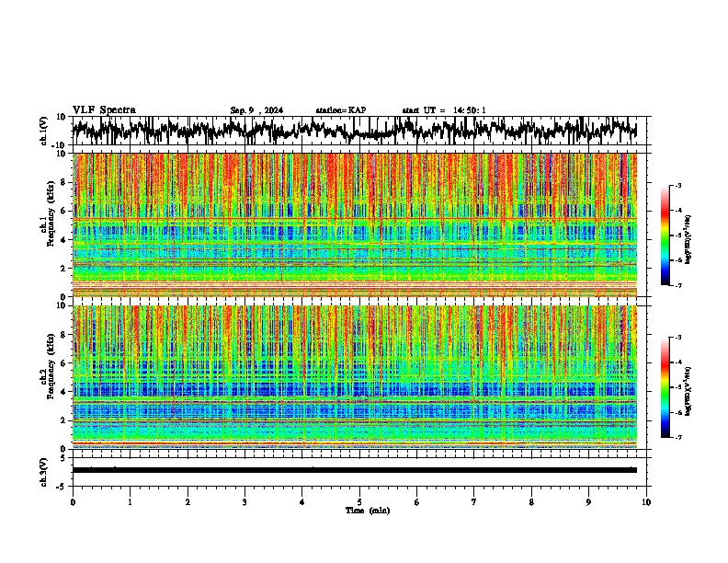Click inside the ch.2 spectrogram plot
728x563 pixels.
click(x=355, y=377)
